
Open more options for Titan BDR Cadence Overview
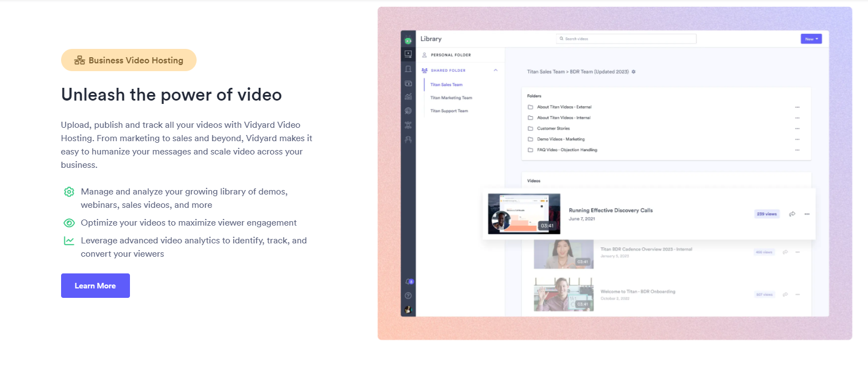[797, 252]
